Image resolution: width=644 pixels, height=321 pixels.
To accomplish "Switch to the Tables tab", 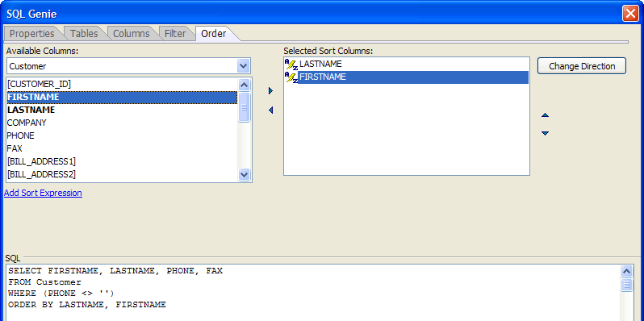I will click(x=84, y=33).
